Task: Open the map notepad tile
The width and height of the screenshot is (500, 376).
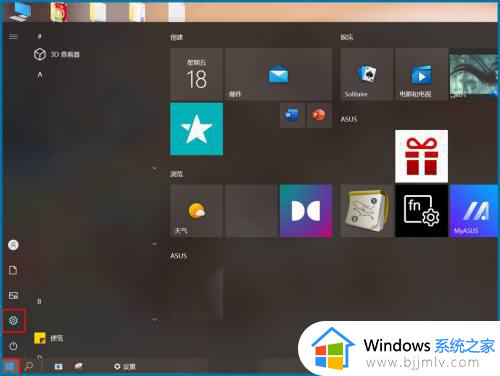Action: point(367,211)
